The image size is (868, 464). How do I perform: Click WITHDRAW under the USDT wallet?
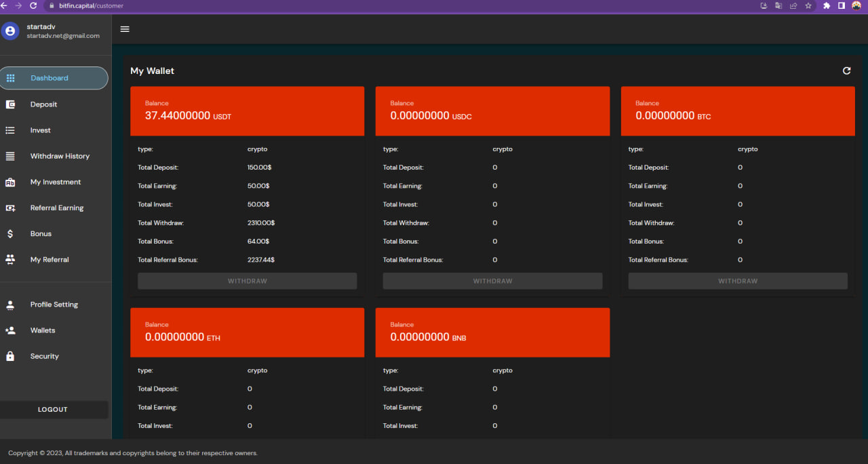point(247,281)
